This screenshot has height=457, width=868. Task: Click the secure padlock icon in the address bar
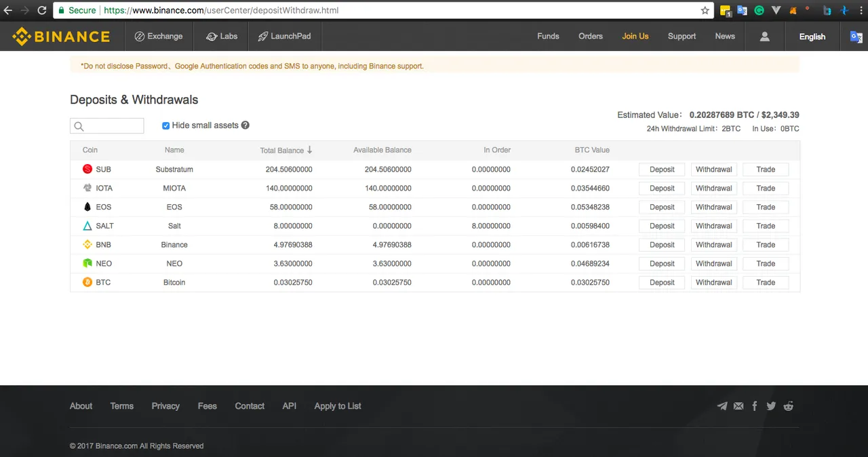61,10
